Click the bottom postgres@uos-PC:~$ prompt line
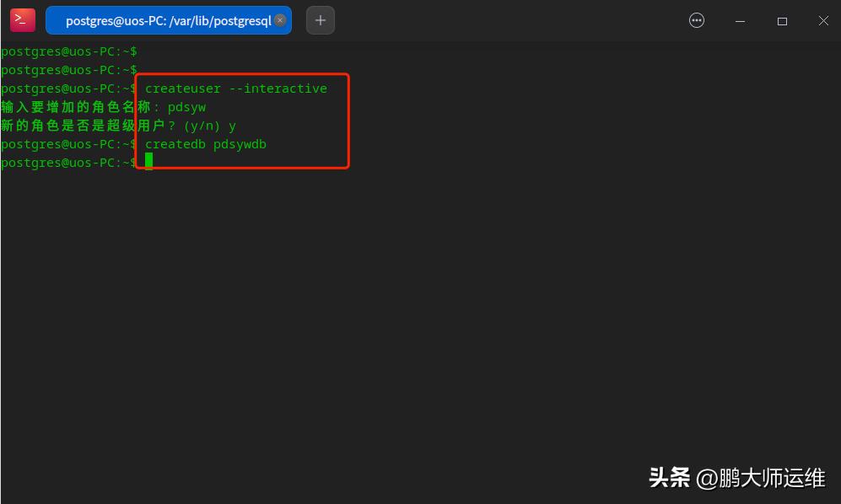The width and height of the screenshot is (841, 504). click(x=67, y=163)
